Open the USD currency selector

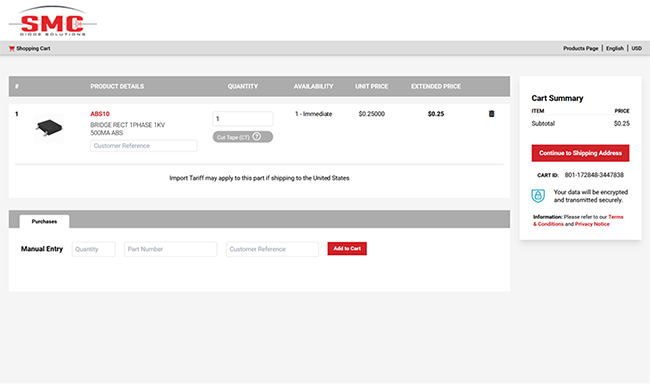point(636,49)
